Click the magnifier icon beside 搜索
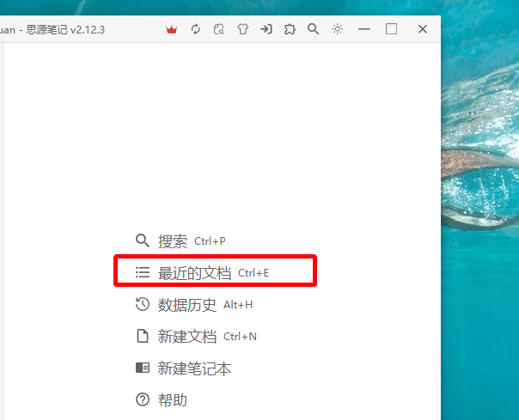This screenshot has width=519, height=420. click(143, 240)
